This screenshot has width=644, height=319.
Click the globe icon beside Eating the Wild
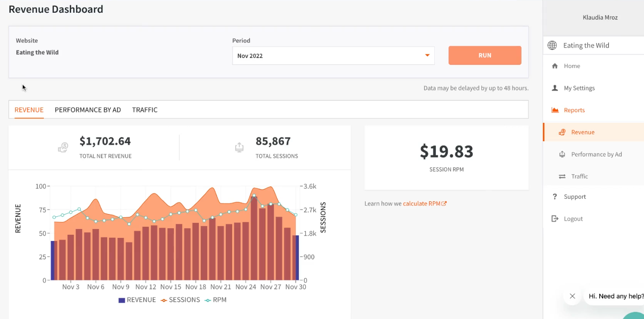coord(553,45)
